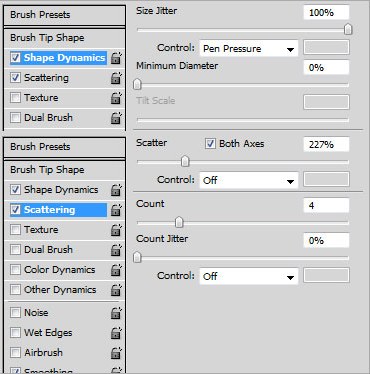Screen dimensions: 370x374
Task: Open the Pen Pressure control dropdown
Action: coord(249,49)
